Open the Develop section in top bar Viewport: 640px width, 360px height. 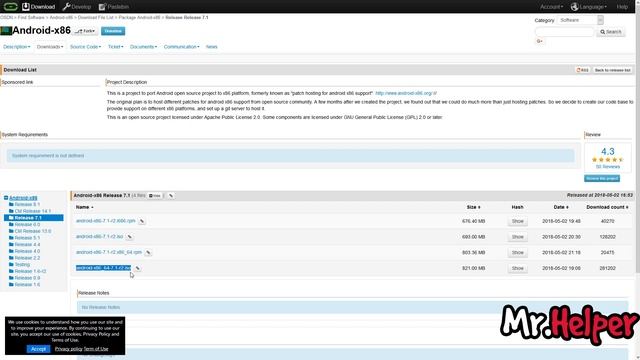(77, 7)
